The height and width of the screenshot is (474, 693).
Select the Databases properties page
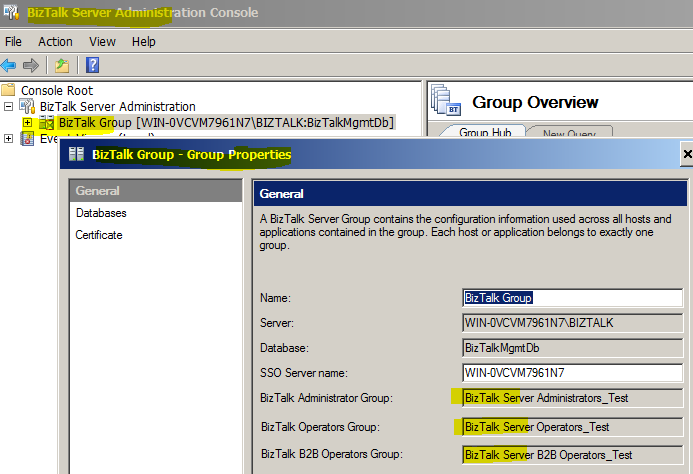pos(101,213)
